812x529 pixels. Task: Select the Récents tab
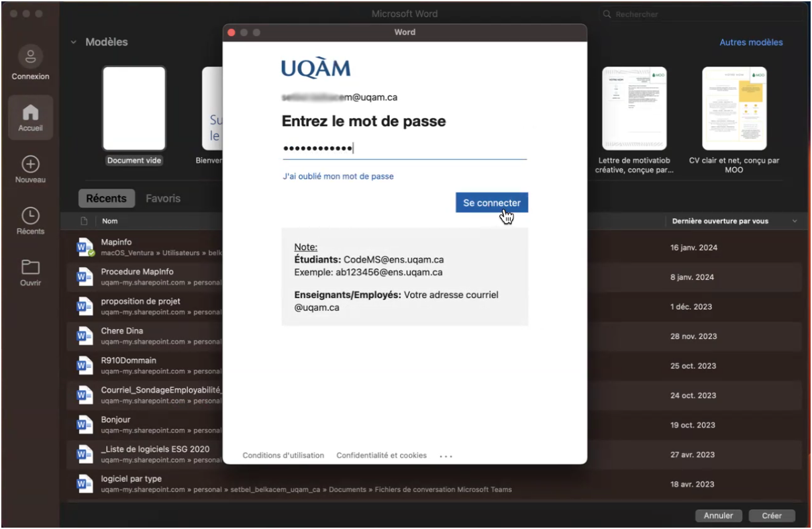(x=106, y=199)
